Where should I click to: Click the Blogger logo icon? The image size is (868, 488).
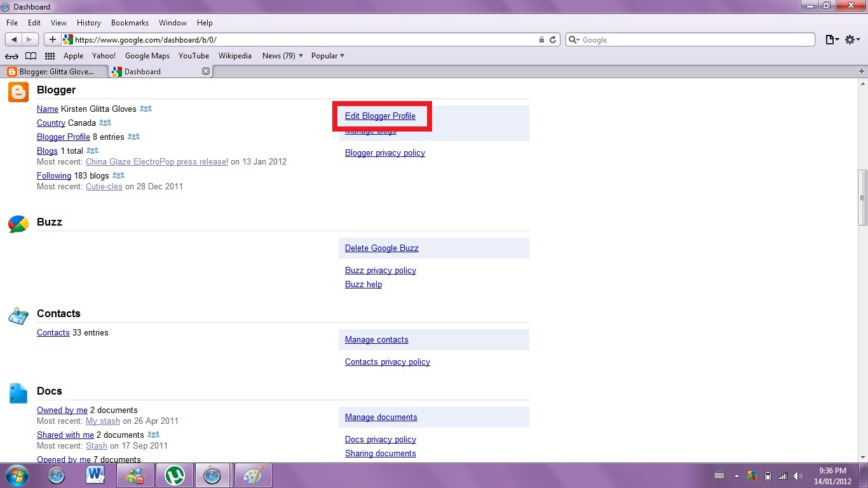(x=18, y=92)
